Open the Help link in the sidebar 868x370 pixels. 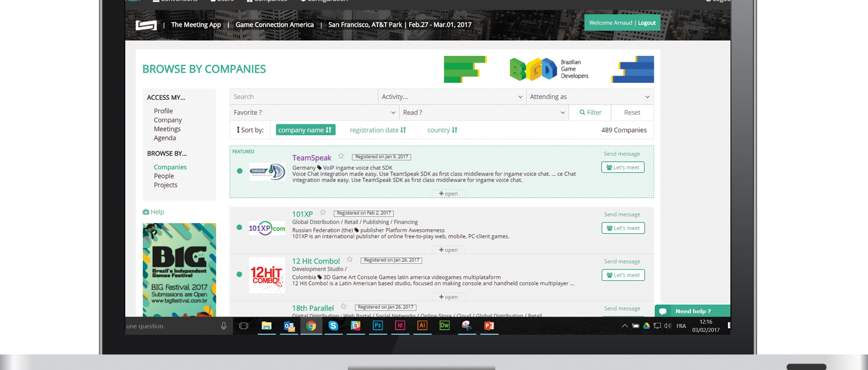[x=153, y=212]
